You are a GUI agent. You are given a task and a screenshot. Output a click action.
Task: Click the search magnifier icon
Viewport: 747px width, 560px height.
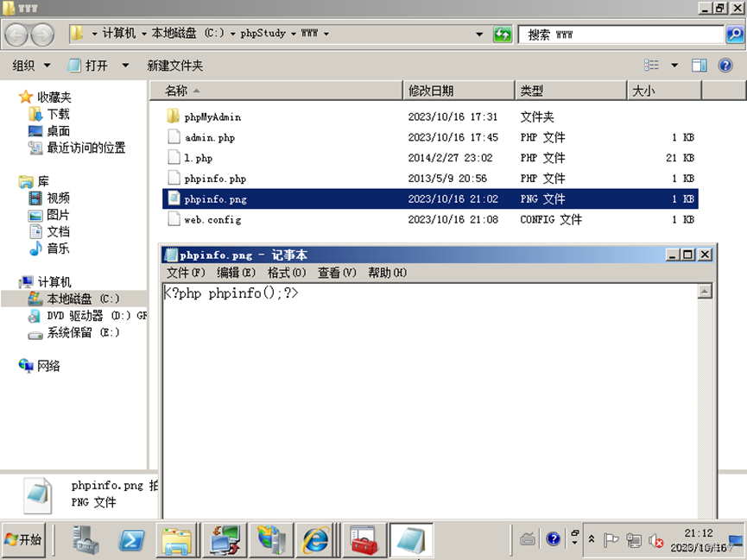[735, 35]
